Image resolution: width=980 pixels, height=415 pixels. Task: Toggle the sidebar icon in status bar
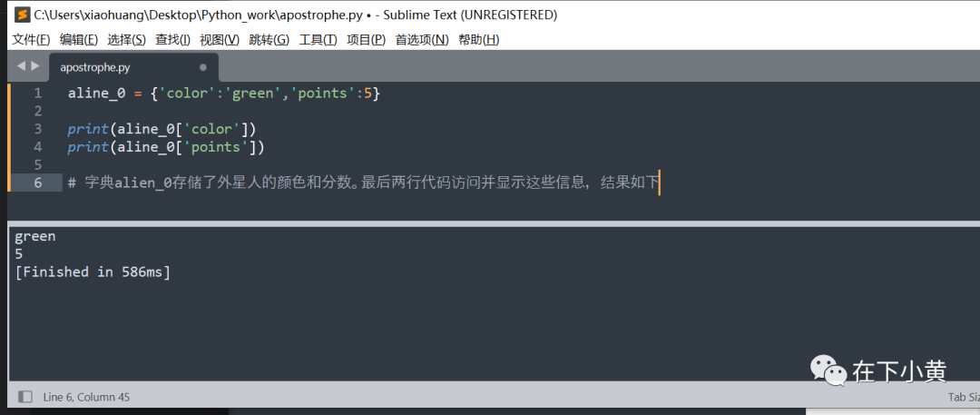[x=25, y=396]
